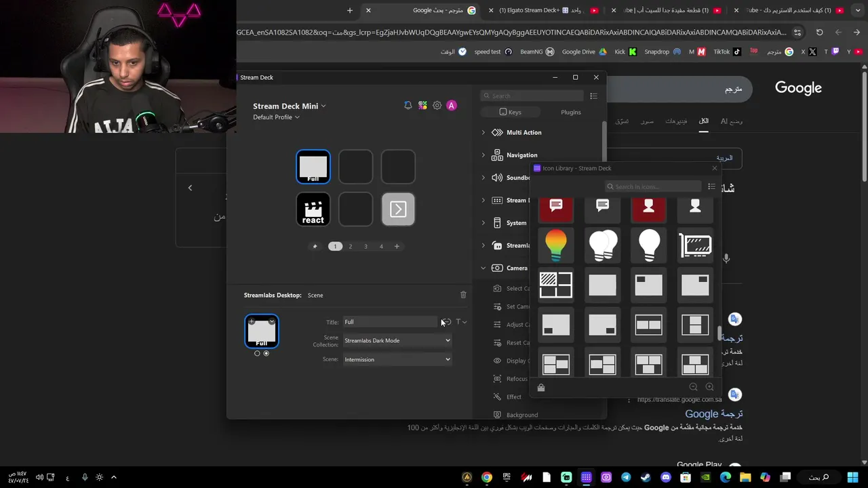Pick the double light bulbs icon

click(602, 245)
